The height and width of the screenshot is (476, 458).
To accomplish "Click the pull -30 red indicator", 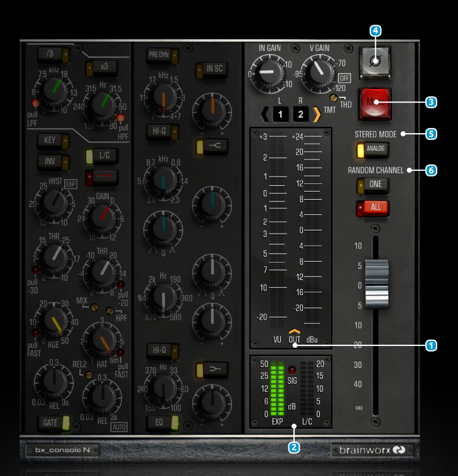I will 36,269.
